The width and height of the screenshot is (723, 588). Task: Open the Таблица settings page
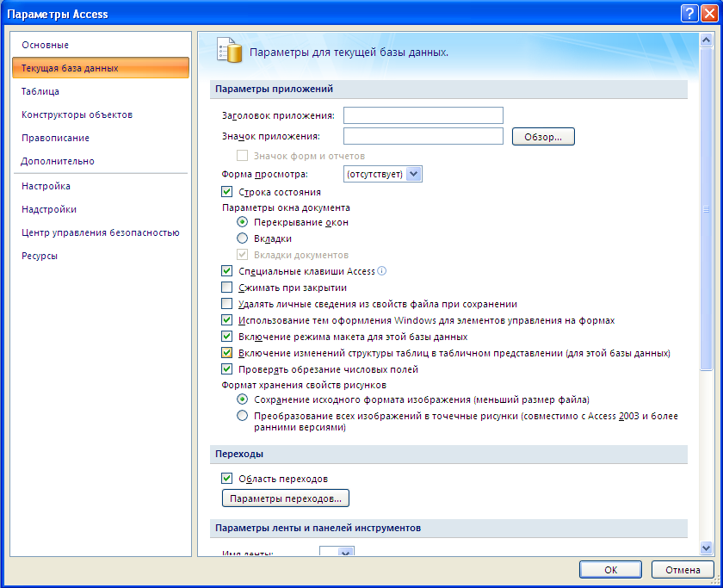coord(40,91)
